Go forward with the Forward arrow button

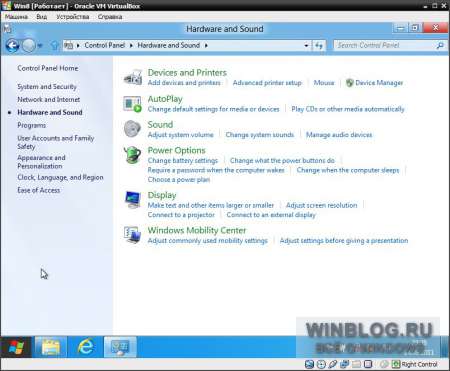pyautogui.click(x=29, y=45)
